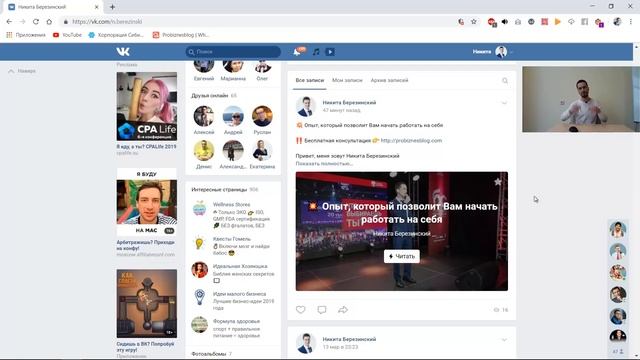Expand post with Показать полностью link
The width and height of the screenshot is (640, 360).
click(x=324, y=163)
